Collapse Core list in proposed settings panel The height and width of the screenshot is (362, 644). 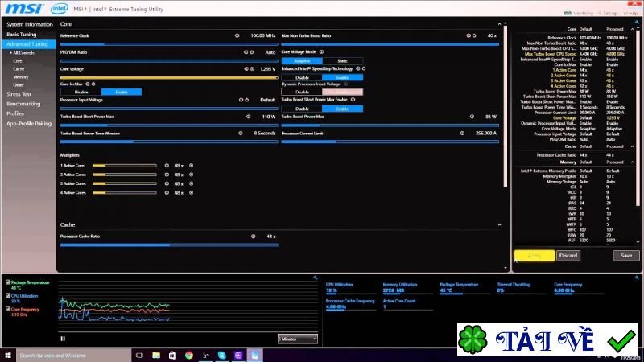632,29
